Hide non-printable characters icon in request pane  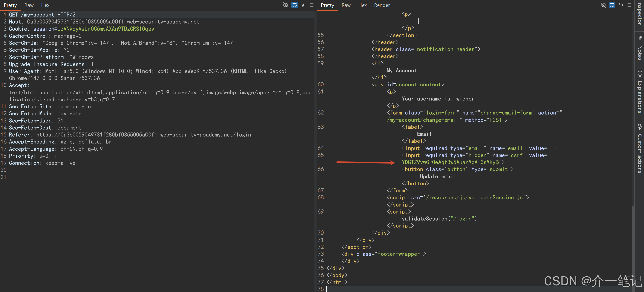(285, 5)
